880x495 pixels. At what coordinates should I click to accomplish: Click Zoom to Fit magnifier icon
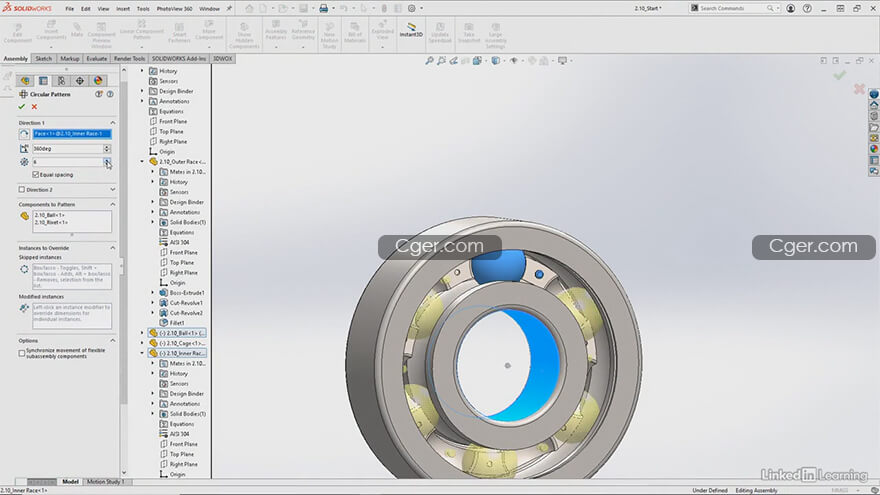coord(429,61)
